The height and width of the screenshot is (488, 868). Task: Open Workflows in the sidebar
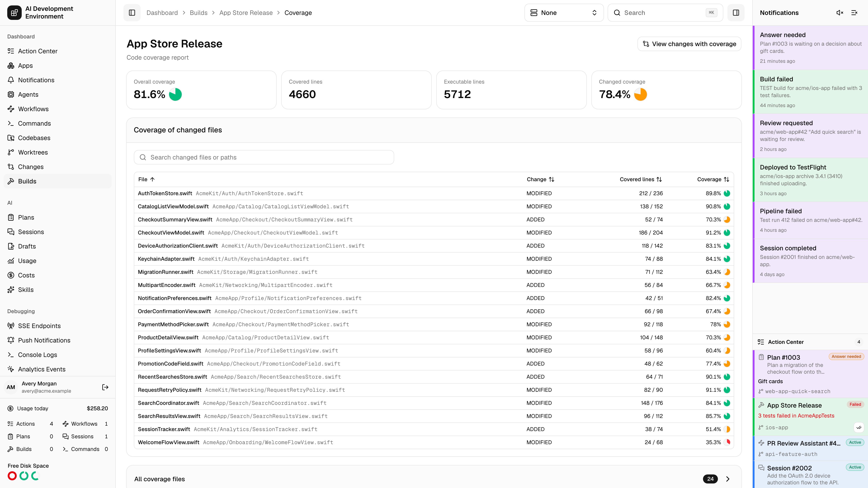(x=58, y=109)
